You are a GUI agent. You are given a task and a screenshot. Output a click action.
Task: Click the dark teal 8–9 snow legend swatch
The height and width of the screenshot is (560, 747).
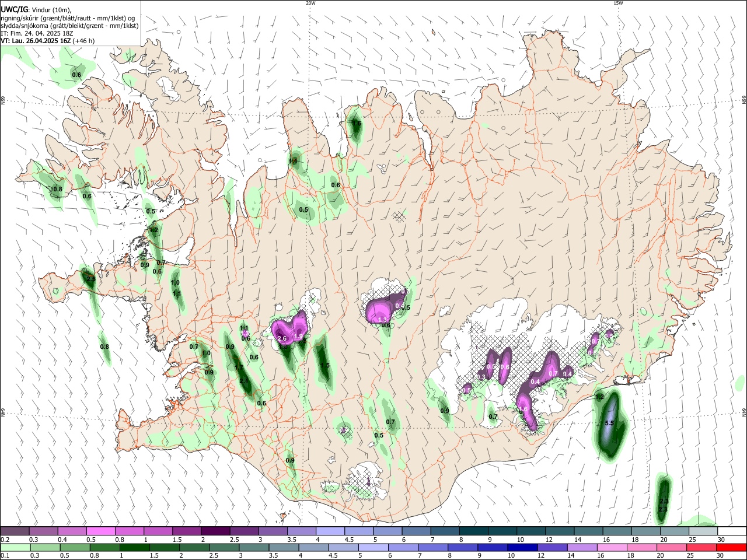(473, 531)
